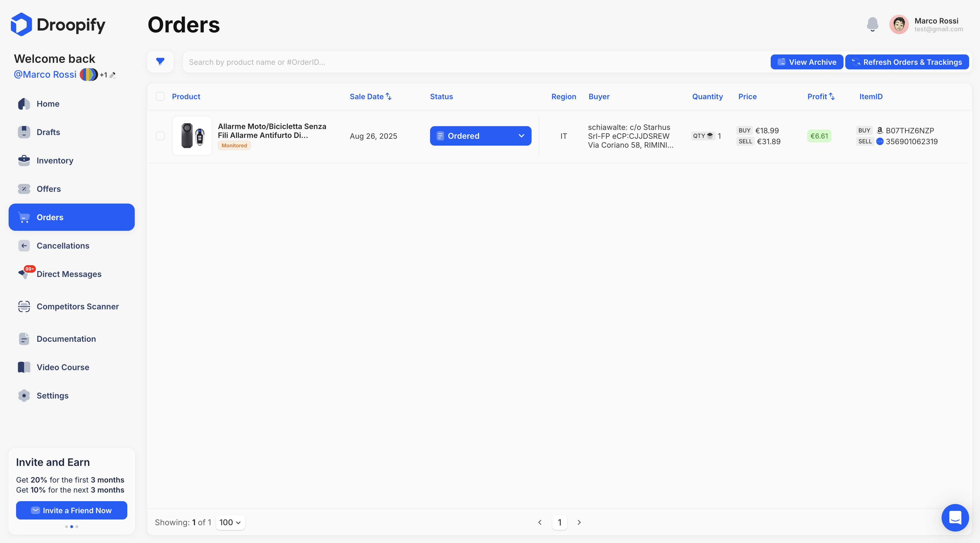Click the alarm product thumbnail
The width and height of the screenshot is (980, 543).
click(192, 136)
